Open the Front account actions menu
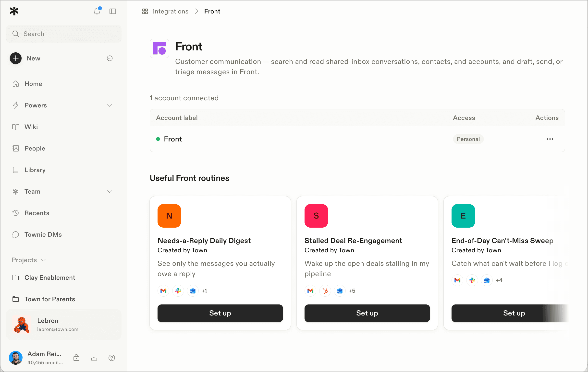Image resolution: width=588 pixels, height=372 pixels. coord(550,139)
